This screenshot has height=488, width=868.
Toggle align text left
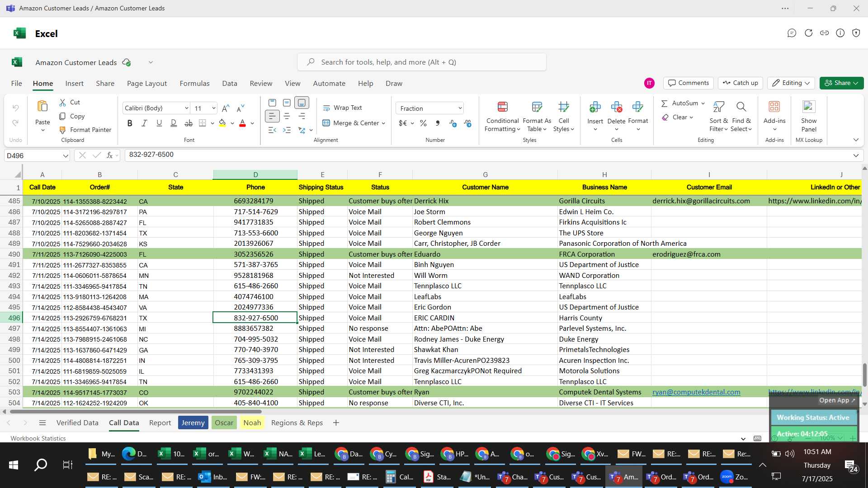[272, 117]
